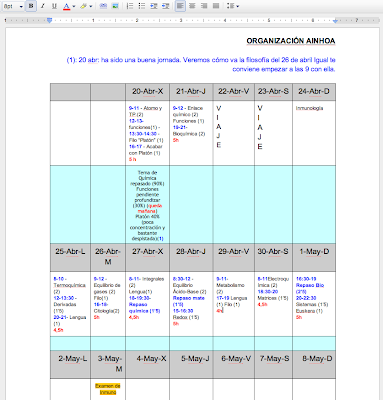
Task: Click the title ORGANIZACIÓN AINHOA
Action: pos(291,41)
